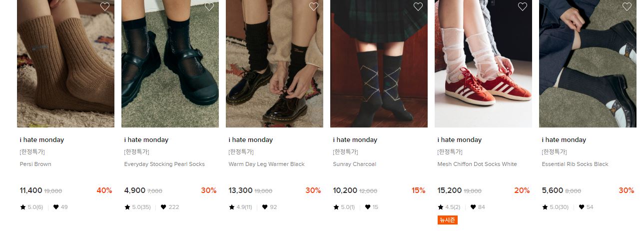Open Warm Day Leg Warmer Black link
The height and width of the screenshot is (231, 644).
(266, 164)
